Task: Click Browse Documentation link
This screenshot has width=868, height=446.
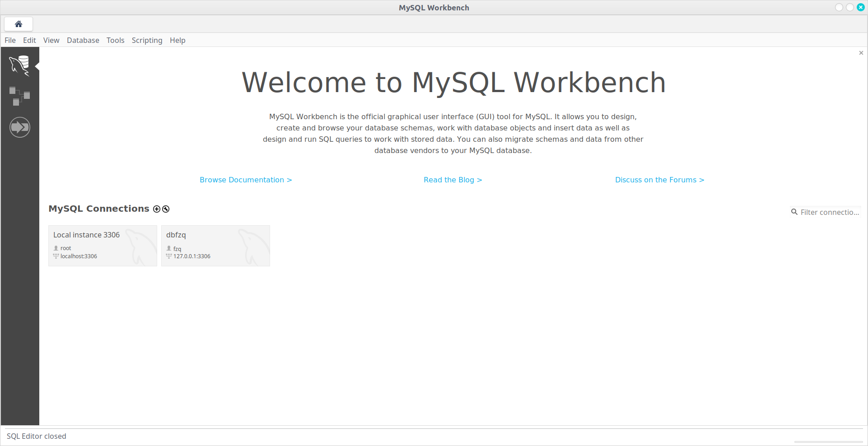Action: 246,180
